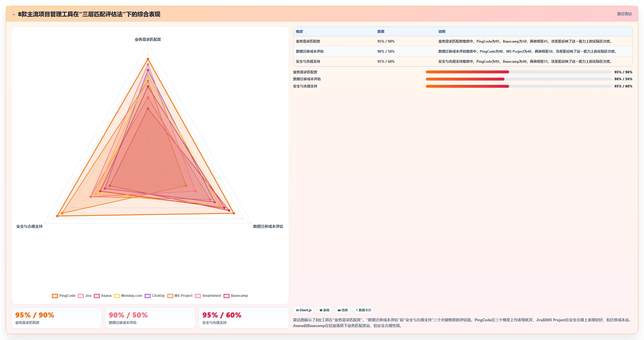The width and height of the screenshot is (644, 340).
Task: Open the 90% / 50% 数据迁移成本评估 data card
Action: 150,318
